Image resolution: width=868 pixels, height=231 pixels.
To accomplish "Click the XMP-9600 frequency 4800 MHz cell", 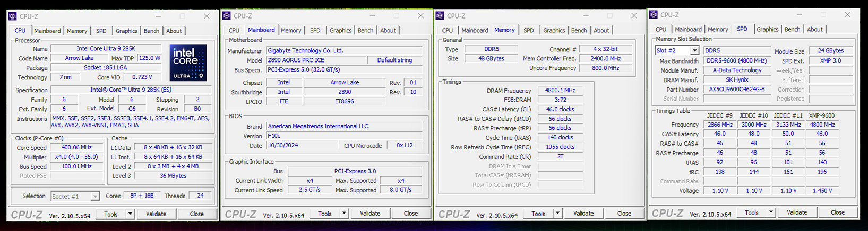I will 822,125.
